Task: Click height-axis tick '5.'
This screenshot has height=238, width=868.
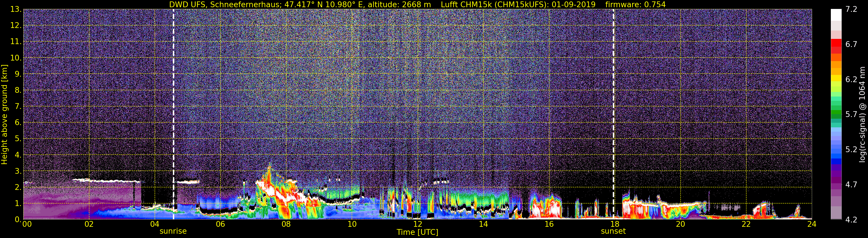Action: 18,139
